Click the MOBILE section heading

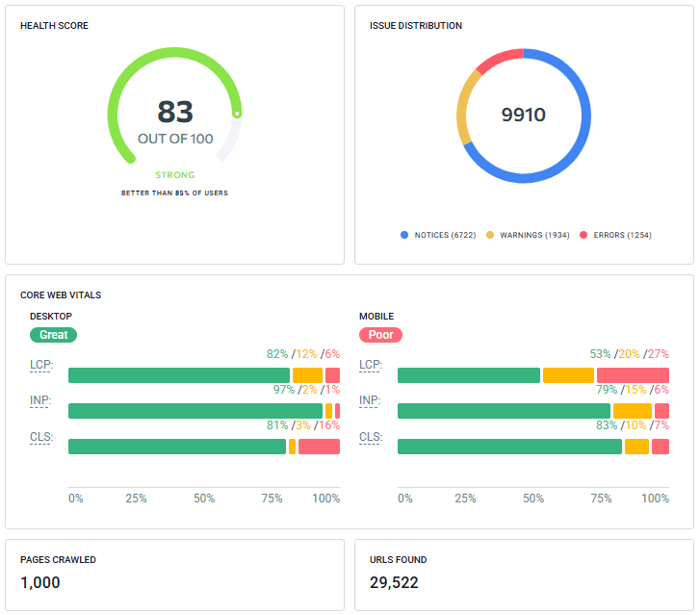(x=376, y=316)
